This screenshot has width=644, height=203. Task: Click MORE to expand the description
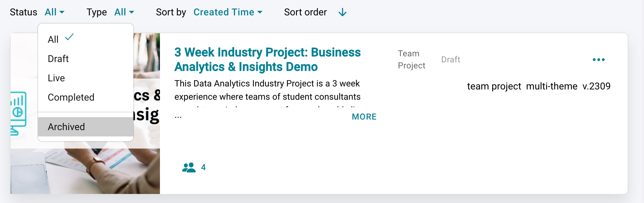tap(364, 117)
